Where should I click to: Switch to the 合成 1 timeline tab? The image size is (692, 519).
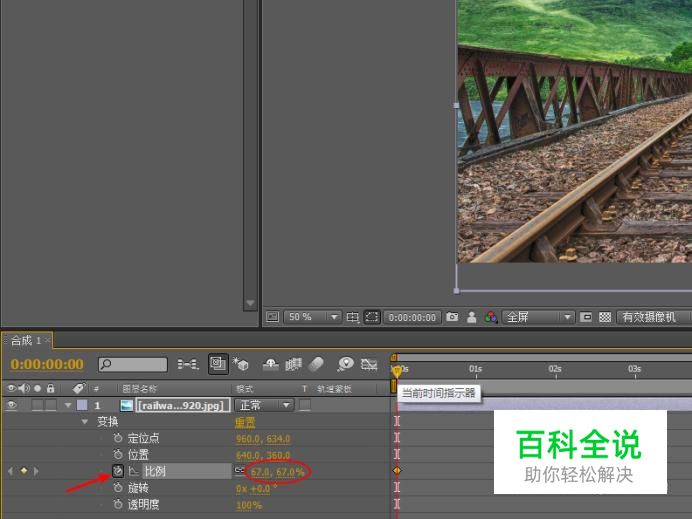point(25,340)
